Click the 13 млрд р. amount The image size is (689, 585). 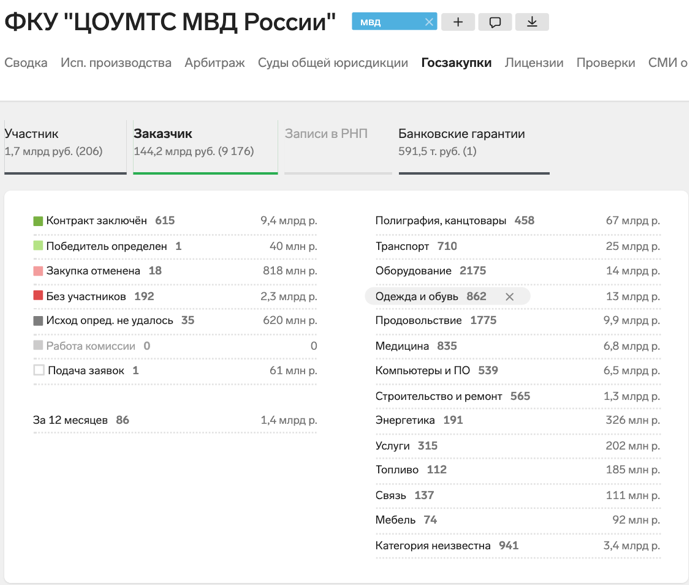(633, 297)
